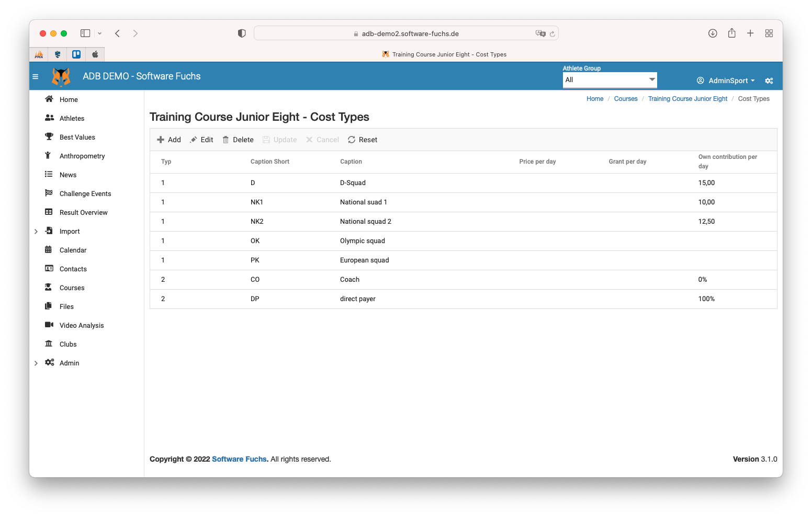Screen dimensions: 812x516
Task: Click the Safari privacy shield icon
Action: coord(242,33)
